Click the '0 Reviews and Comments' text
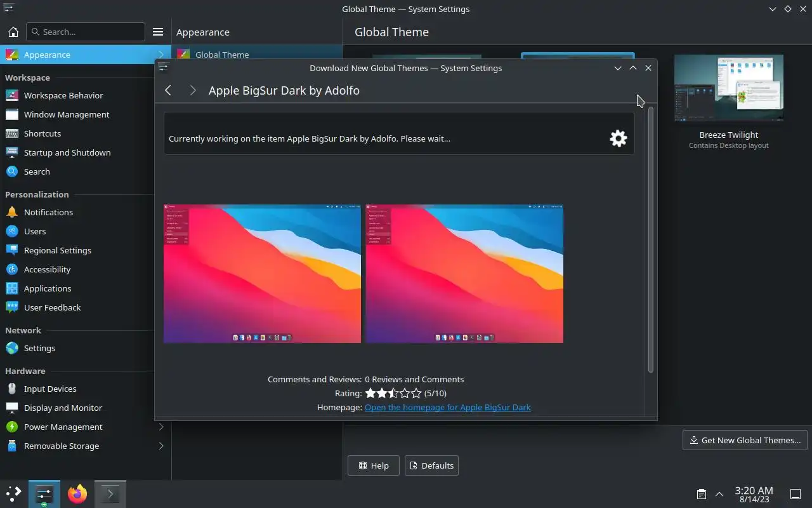The width and height of the screenshot is (812, 508). (414, 379)
